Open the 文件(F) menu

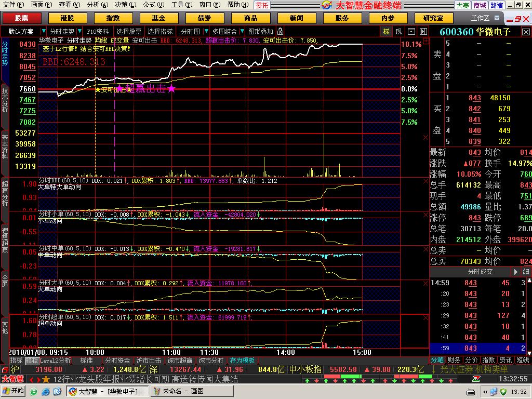[x=13, y=5]
